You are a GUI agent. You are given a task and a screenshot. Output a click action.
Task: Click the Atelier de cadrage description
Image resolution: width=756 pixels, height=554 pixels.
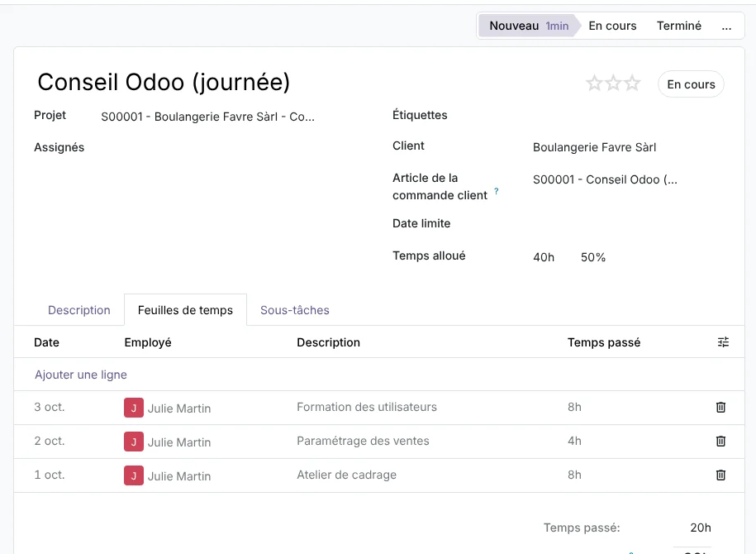tap(347, 475)
